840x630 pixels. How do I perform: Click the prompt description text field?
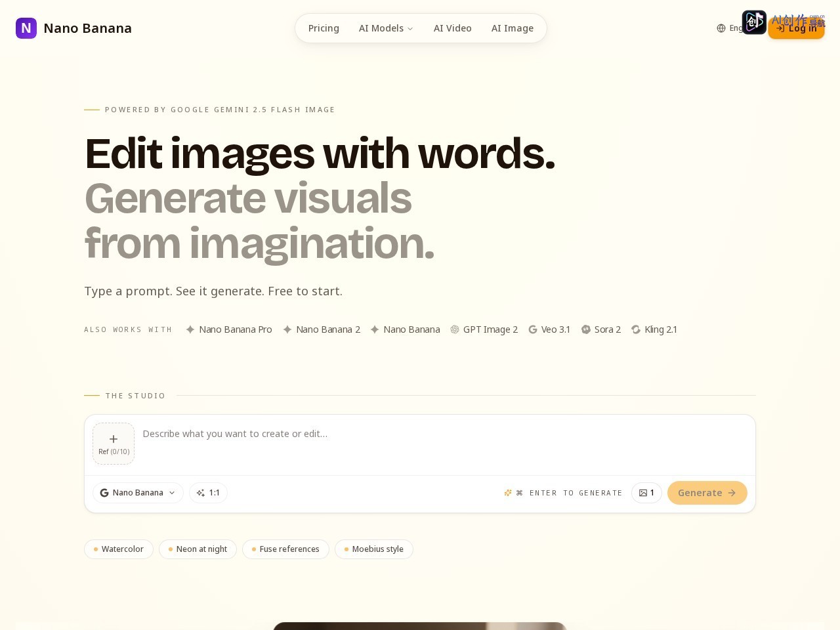point(444,444)
